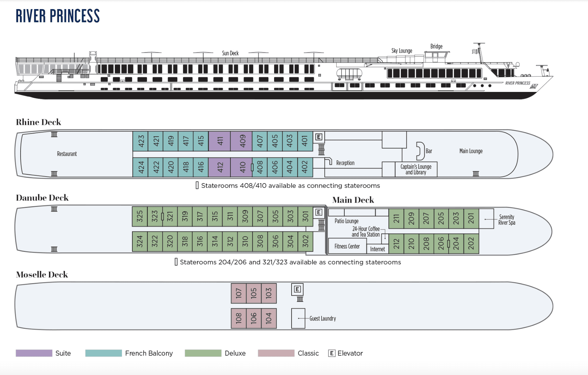Screen dimensions: 588x375
Task: Select Main Deck stateroom 201
Action: [471, 219]
